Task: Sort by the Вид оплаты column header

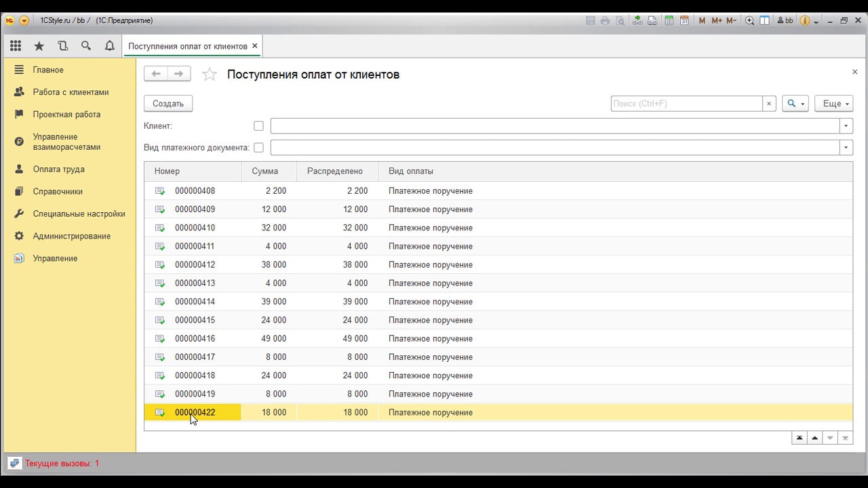Action: coord(615,171)
